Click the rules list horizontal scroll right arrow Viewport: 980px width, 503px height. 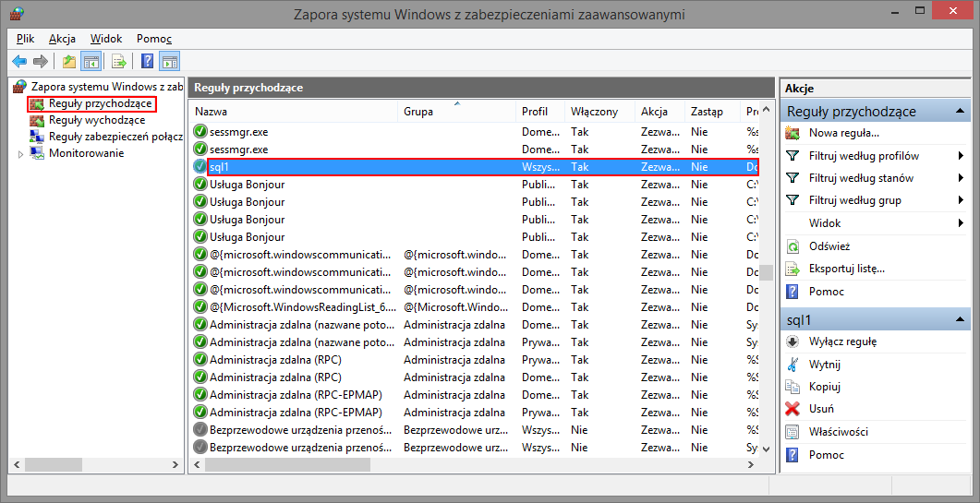[x=751, y=465]
